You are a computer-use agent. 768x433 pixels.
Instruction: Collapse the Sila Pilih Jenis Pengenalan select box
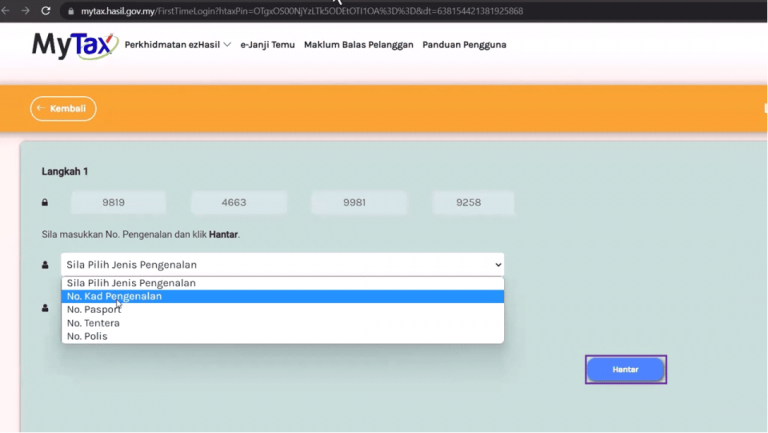coord(282,265)
